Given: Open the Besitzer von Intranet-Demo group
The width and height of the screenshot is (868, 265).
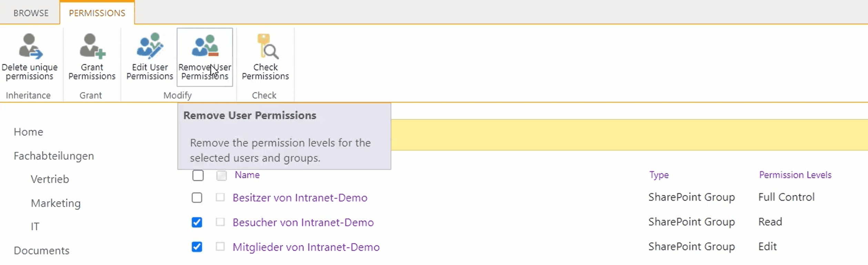Looking at the screenshot, I should [x=300, y=198].
